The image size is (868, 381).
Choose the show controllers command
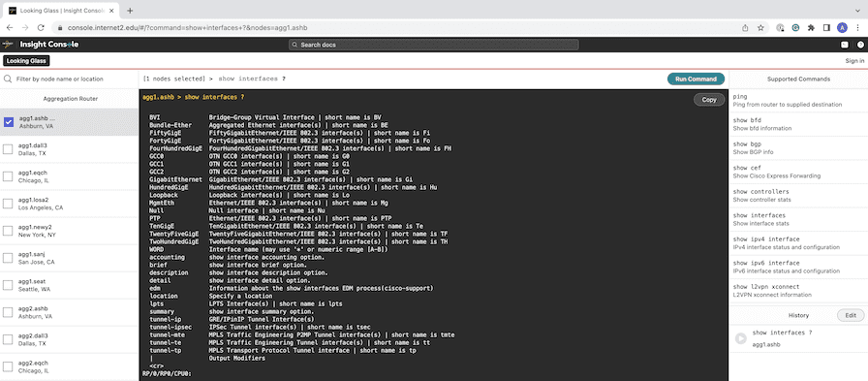[x=798, y=196]
